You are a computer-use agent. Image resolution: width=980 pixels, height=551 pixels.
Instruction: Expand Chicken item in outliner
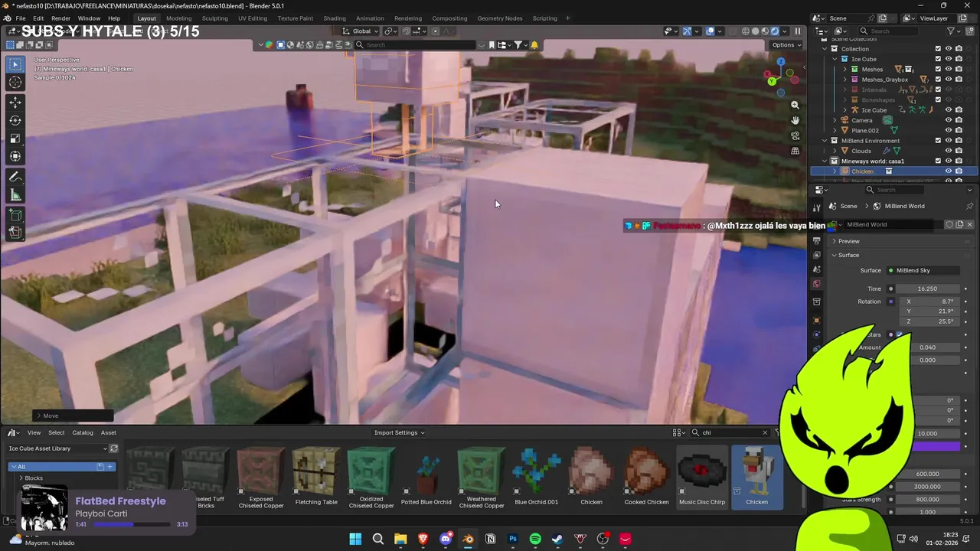[x=835, y=171]
